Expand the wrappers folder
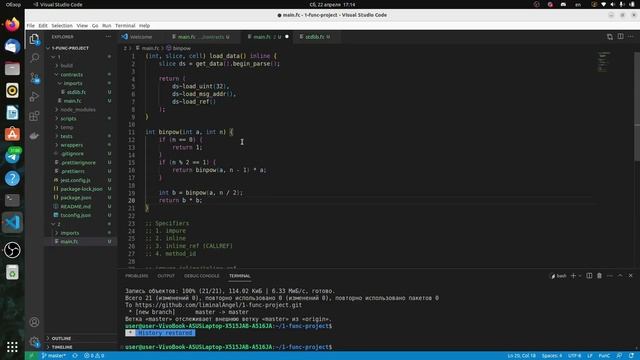Screen dimensions: 640x360 pyautogui.click(x=71, y=145)
